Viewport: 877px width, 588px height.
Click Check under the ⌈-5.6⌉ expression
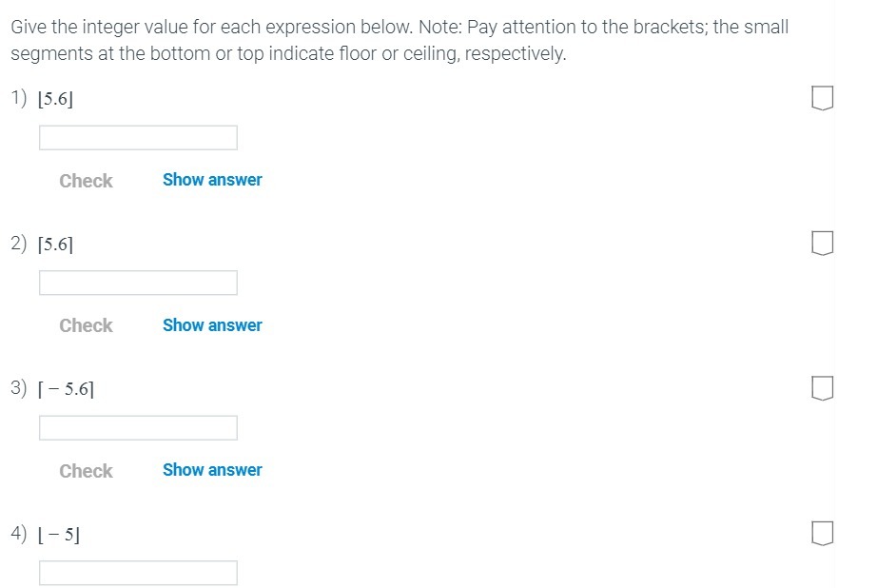point(86,470)
